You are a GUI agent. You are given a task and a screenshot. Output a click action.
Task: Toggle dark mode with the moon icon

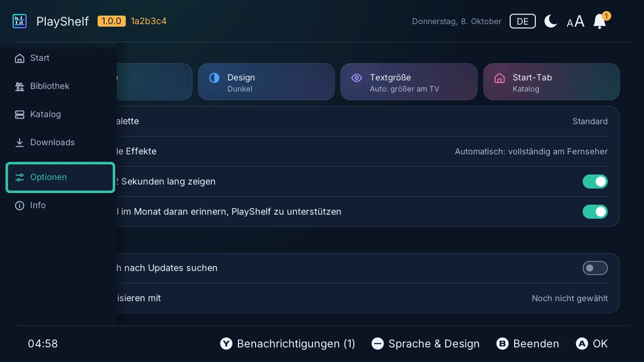(x=550, y=21)
